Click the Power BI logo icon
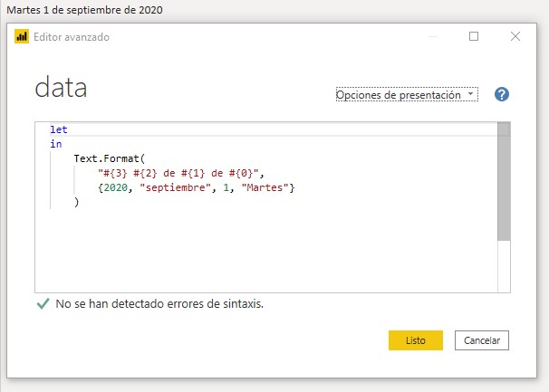 (x=22, y=36)
